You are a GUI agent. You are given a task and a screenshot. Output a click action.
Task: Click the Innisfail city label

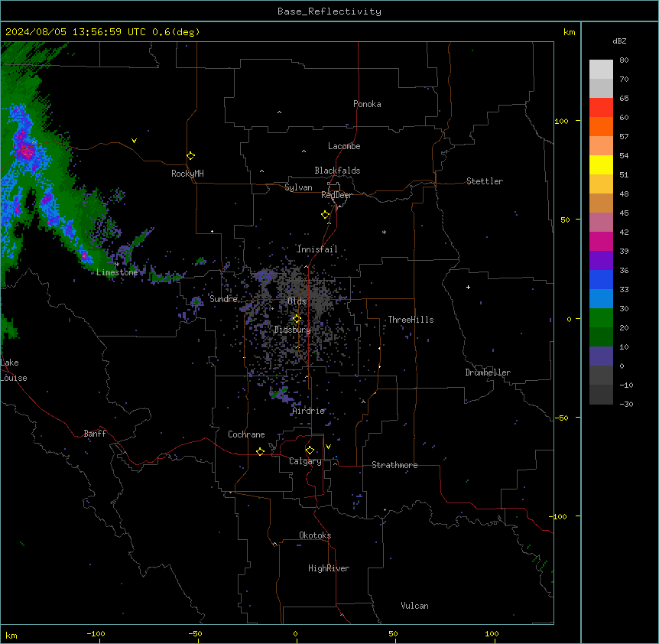317,249
